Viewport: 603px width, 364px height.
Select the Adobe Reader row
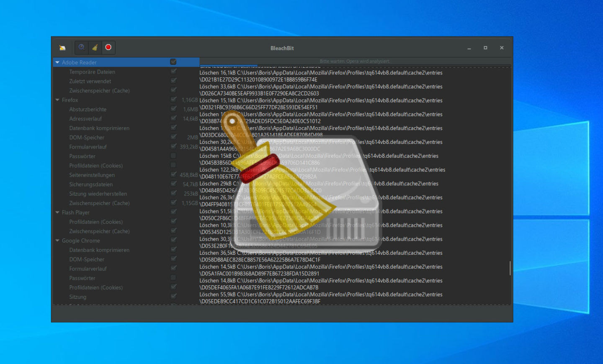coord(126,62)
